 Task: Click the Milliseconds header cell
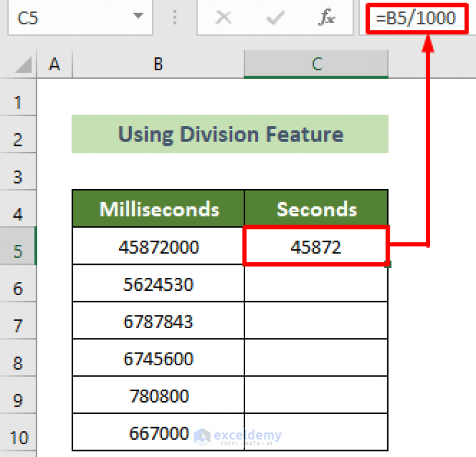(158, 208)
